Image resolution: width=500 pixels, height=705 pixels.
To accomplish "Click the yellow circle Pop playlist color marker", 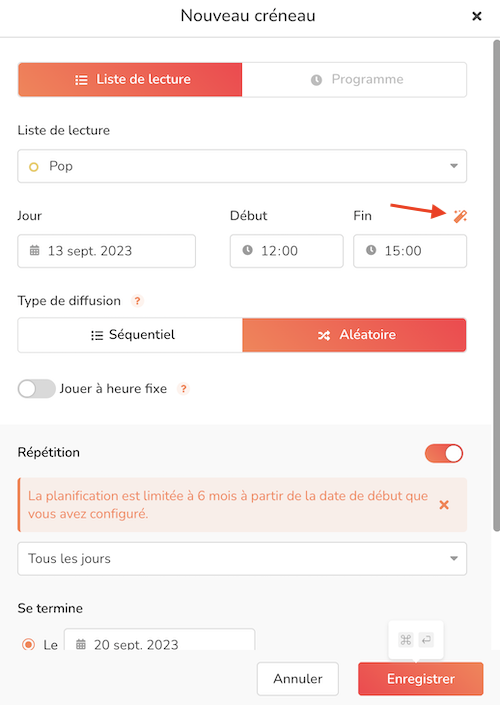I will click(34, 167).
